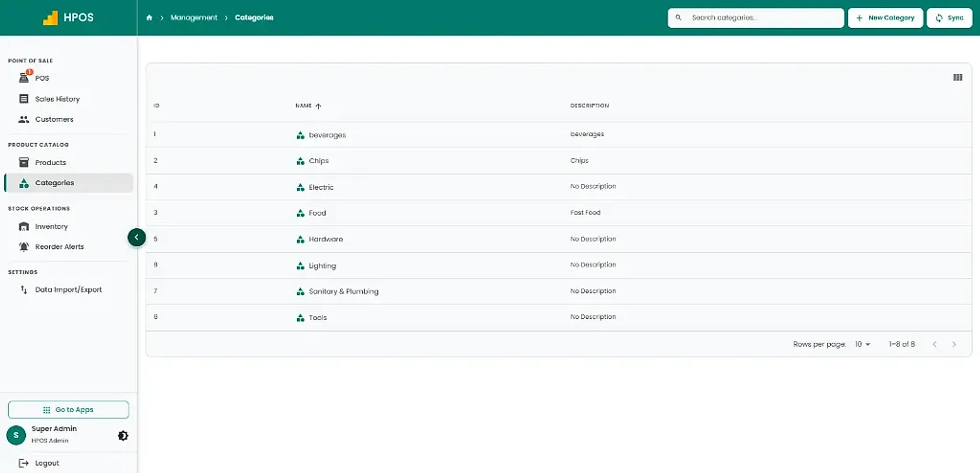Go to home via breadcrumb house icon
The height and width of the screenshot is (473, 980).
[149, 18]
